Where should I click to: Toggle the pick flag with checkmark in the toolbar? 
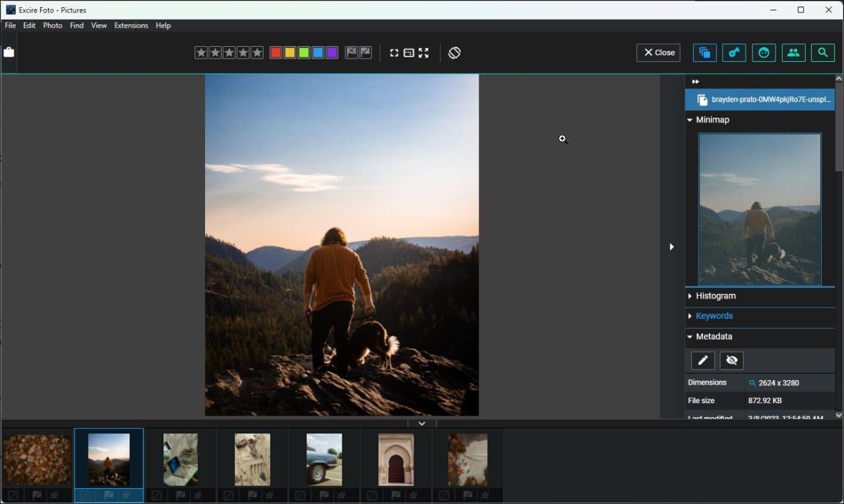pyautogui.click(x=365, y=53)
